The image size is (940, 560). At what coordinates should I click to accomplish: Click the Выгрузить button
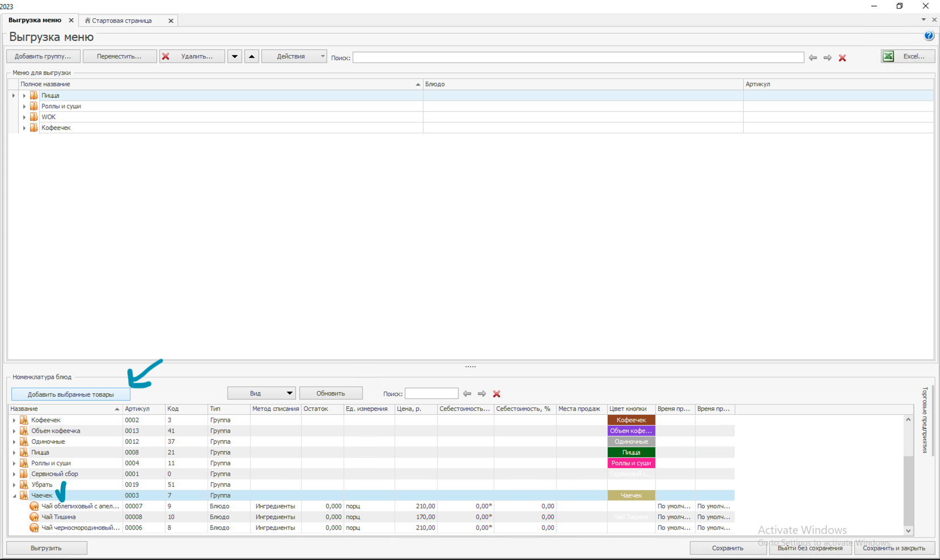click(x=46, y=548)
